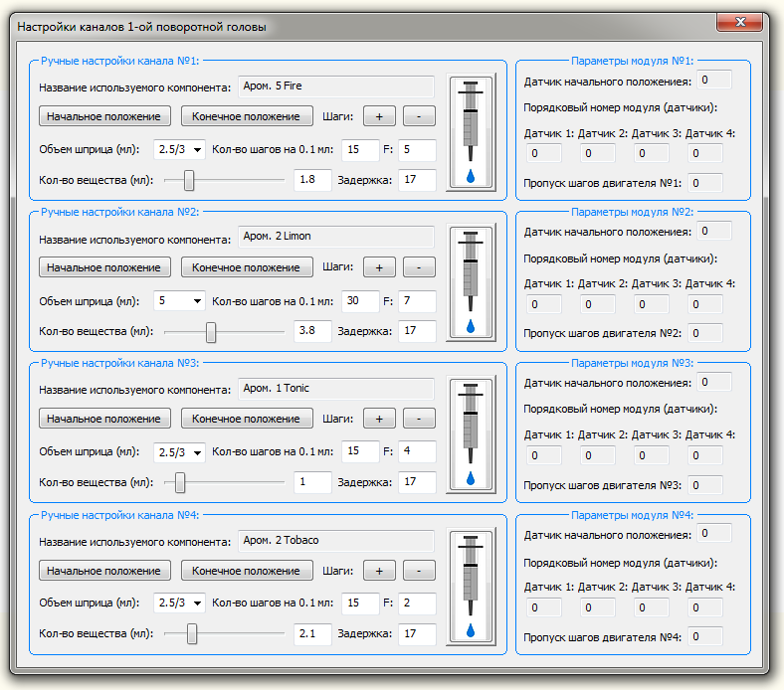Focus the F field in channel №1
The height and width of the screenshot is (690, 784).
417,150
